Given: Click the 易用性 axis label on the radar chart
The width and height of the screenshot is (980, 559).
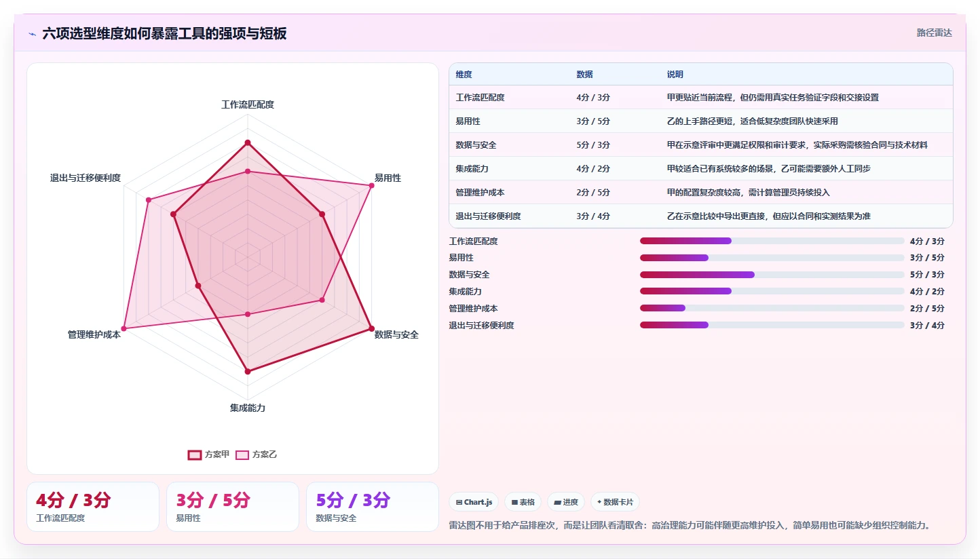Looking at the screenshot, I should 388,178.
